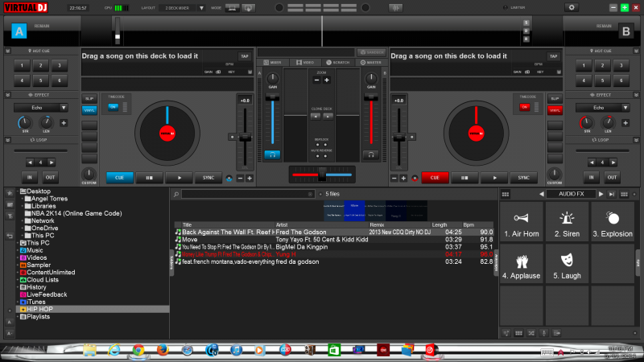644x362 pixels.
Task: Trigger the Siren sampler pad
Action: (567, 222)
